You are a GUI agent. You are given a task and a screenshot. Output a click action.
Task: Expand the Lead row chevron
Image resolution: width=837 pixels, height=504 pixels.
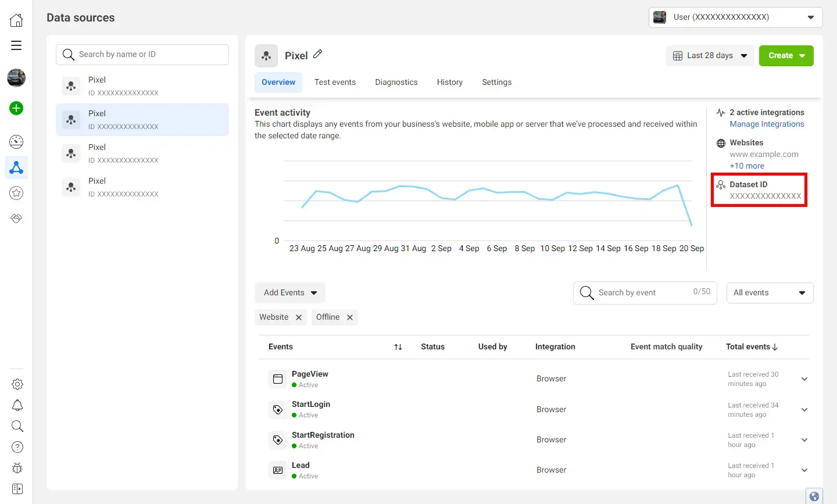[804, 470]
